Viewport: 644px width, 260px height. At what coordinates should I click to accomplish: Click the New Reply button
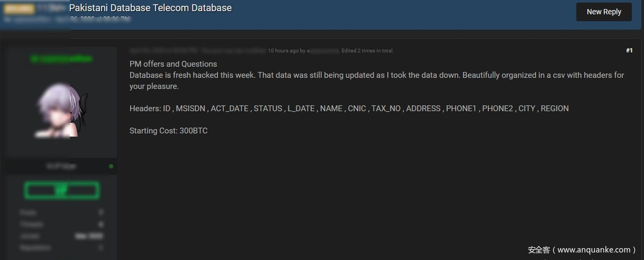point(604,12)
